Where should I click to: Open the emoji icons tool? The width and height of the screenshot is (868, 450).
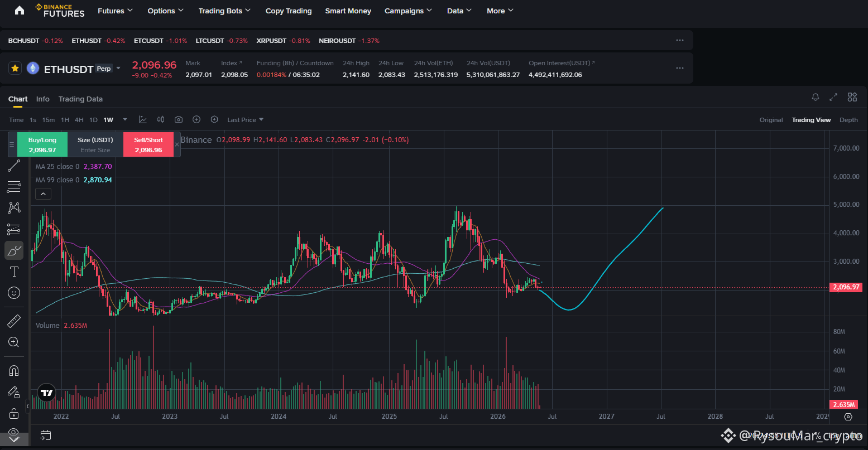[x=14, y=292]
